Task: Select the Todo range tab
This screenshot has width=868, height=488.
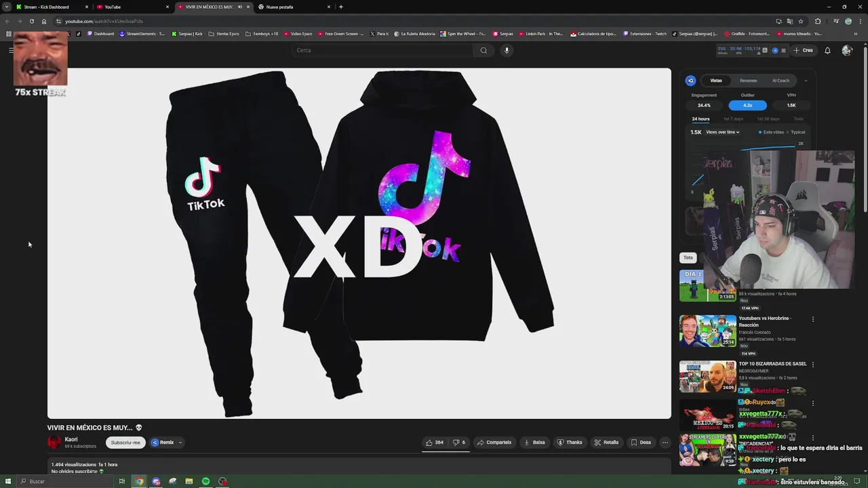Action: [x=799, y=119]
